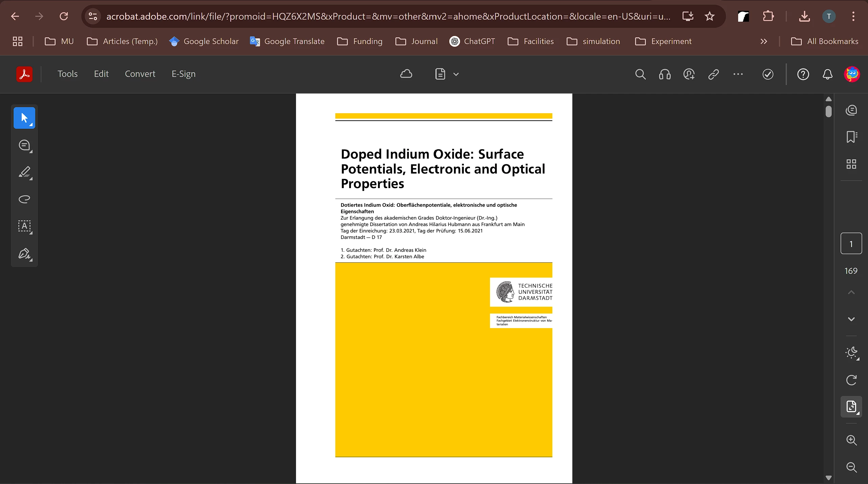
Task: Toggle the page thumbnails grid panel
Action: (851, 164)
